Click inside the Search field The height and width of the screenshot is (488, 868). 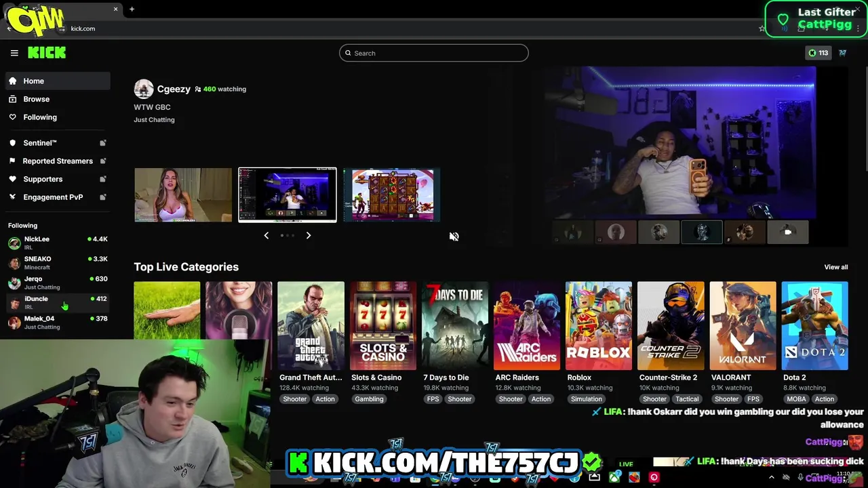[x=434, y=53]
